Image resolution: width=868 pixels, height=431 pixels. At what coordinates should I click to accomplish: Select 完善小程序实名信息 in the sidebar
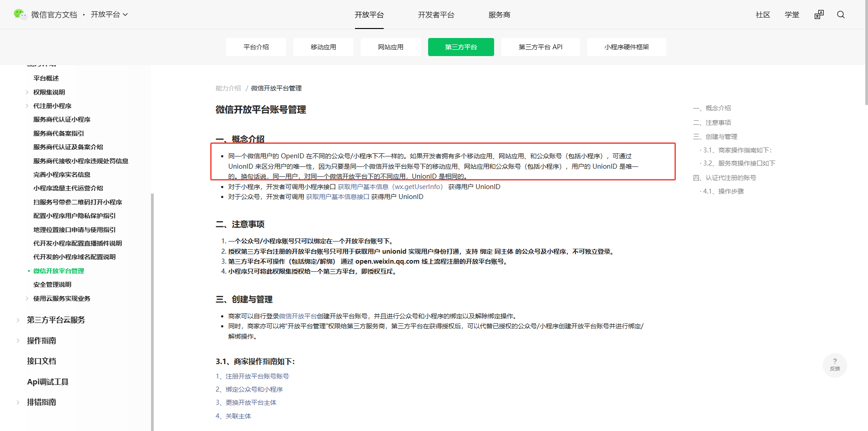[62, 175]
